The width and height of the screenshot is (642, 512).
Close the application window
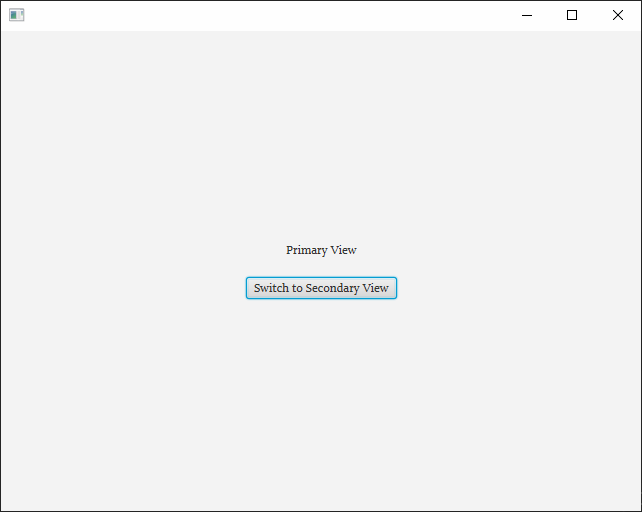pos(618,16)
